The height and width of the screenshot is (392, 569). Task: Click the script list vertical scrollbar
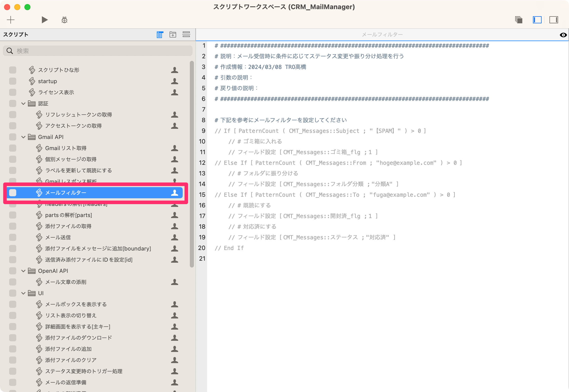pos(192,164)
